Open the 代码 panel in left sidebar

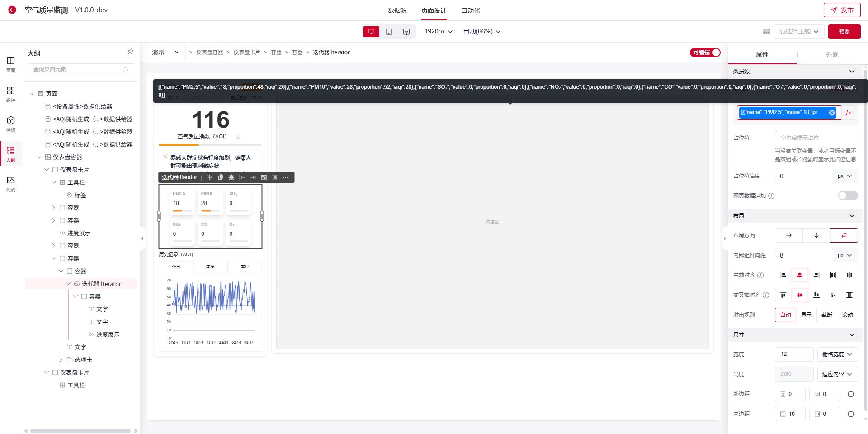[x=11, y=184]
